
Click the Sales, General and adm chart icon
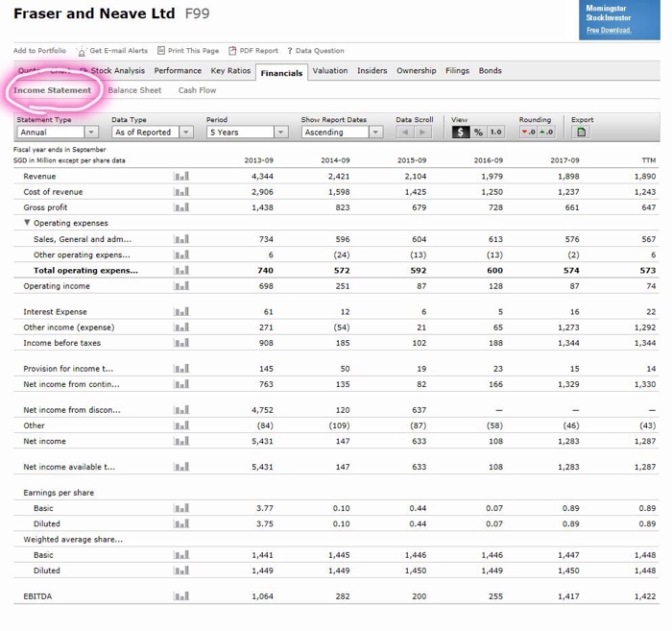181,239
